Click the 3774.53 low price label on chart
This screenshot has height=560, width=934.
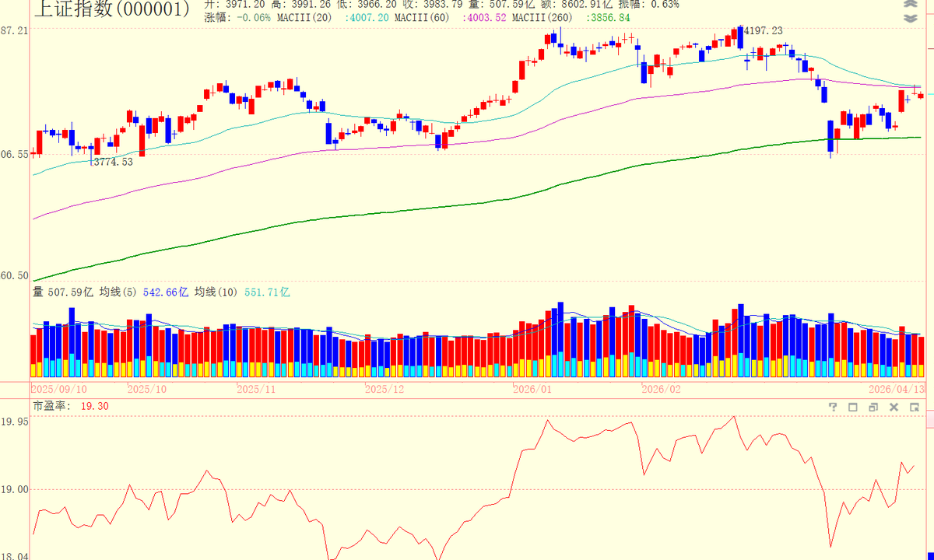click(113, 162)
